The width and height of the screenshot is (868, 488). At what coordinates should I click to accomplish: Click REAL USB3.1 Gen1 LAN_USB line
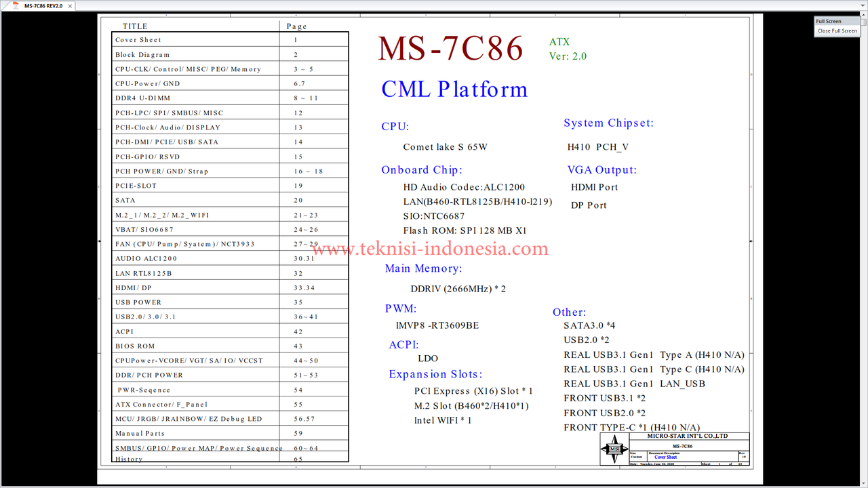point(634,384)
